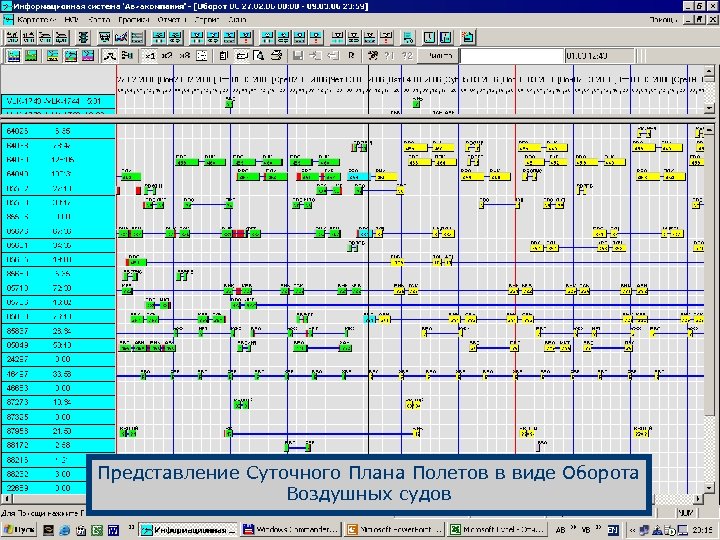Select aircraft row 88172
The width and height of the screenshot is (720, 540).
tap(58, 445)
